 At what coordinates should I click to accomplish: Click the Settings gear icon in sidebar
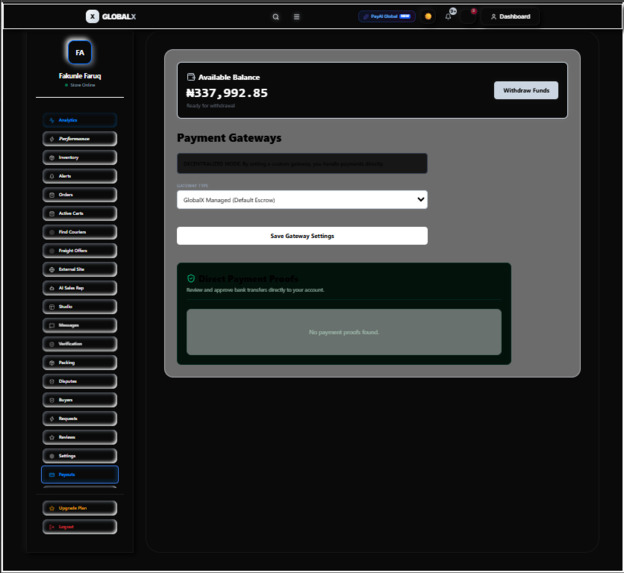52,456
